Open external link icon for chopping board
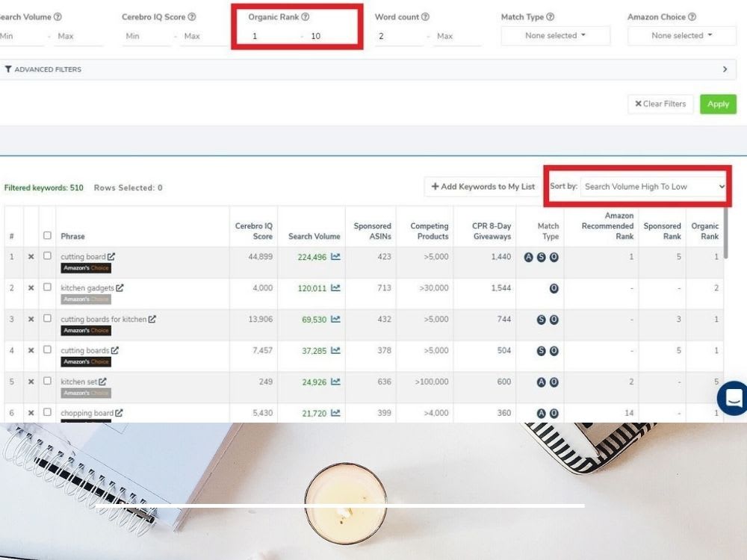This screenshot has width=747, height=560. click(x=119, y=413)
